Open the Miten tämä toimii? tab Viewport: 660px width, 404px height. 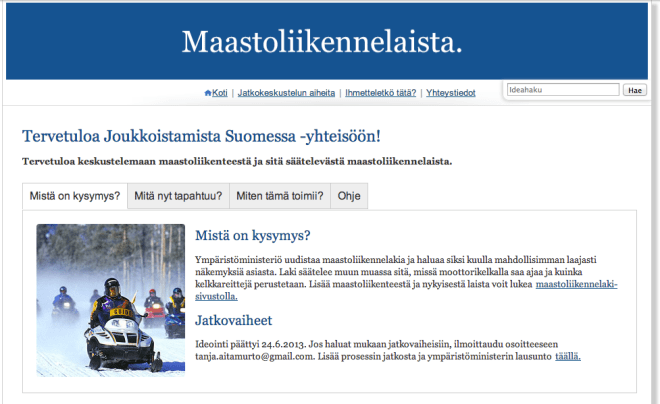(x=279, y=196)
